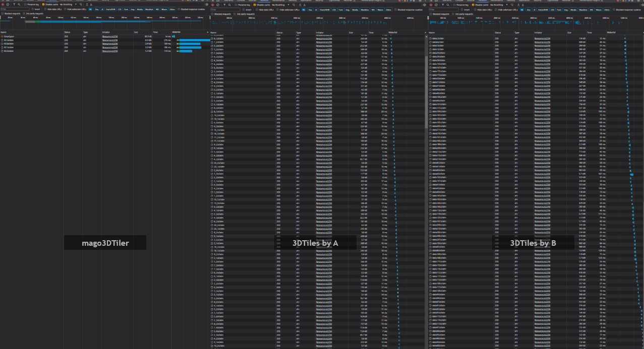
Task: Open network conditions in mago3DTiler panel
Action: pyautogui.click(x=81, y=5)
